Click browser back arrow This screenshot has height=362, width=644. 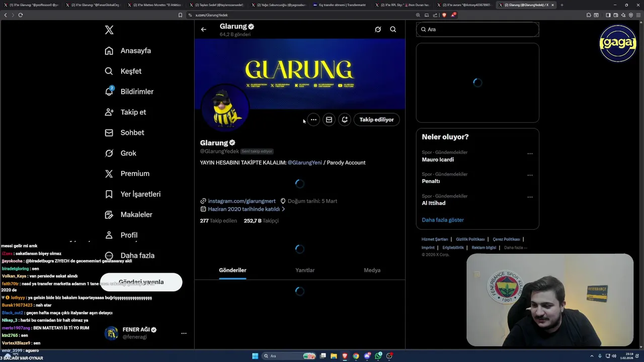coord(6,15)
